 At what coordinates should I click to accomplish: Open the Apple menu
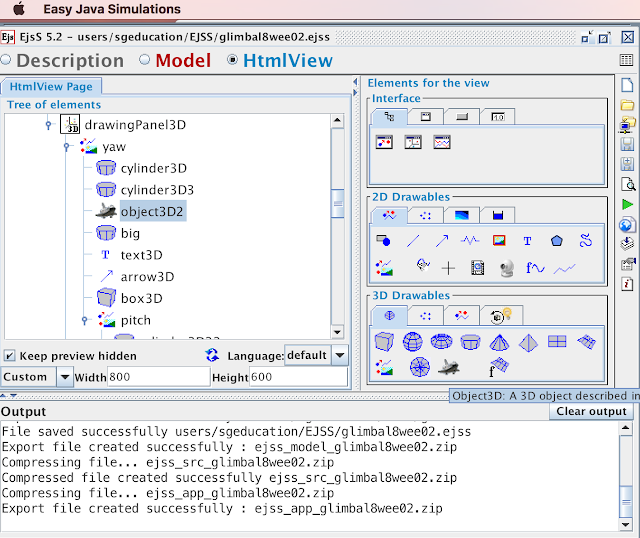tap(19, 9)
